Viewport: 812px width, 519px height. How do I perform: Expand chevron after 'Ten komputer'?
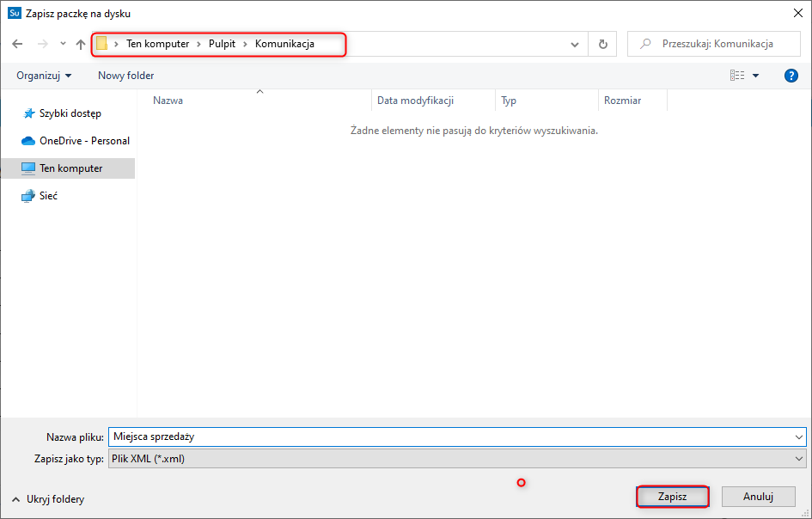[x=198, y=44]
